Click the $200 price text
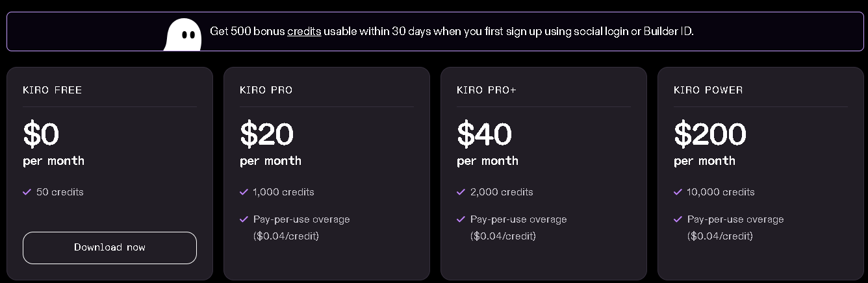 click(x=710, y=134)
